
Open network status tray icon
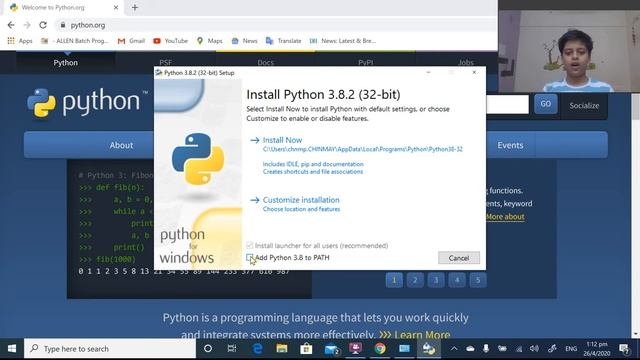point(518,349)
